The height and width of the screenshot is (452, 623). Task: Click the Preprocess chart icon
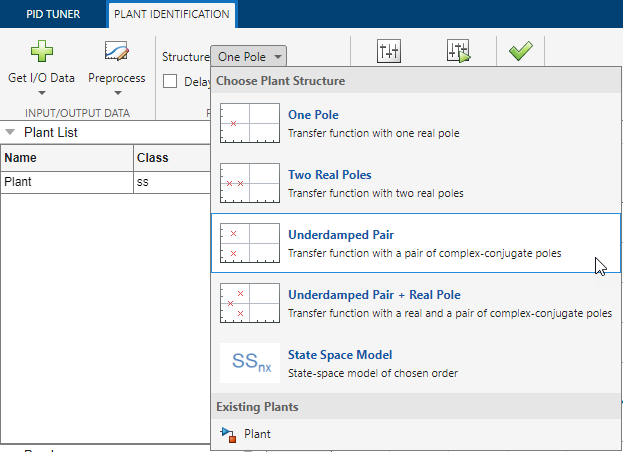point(116,52)
